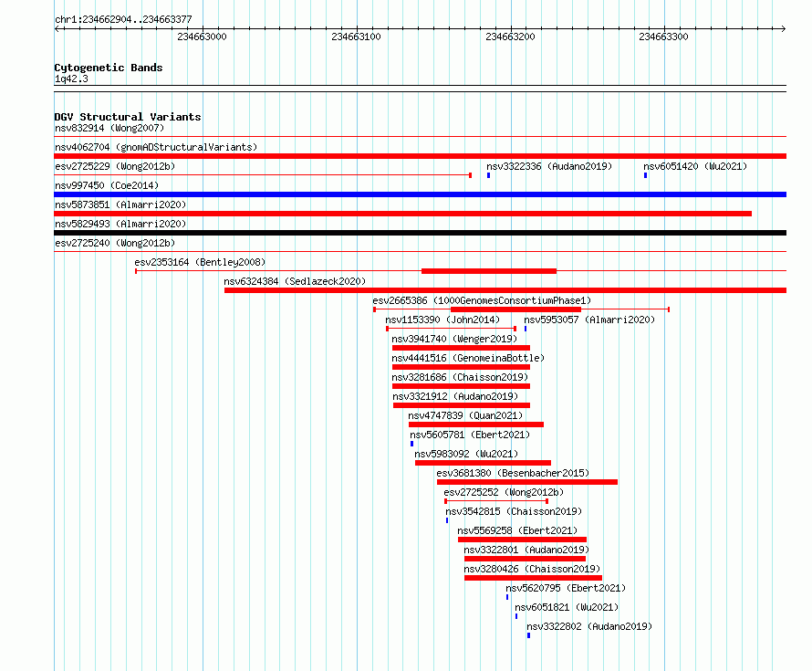Open the first nsv5873851 (Almarri2020) label
Viewport: 812px width, 671px height.
point(120,204)
